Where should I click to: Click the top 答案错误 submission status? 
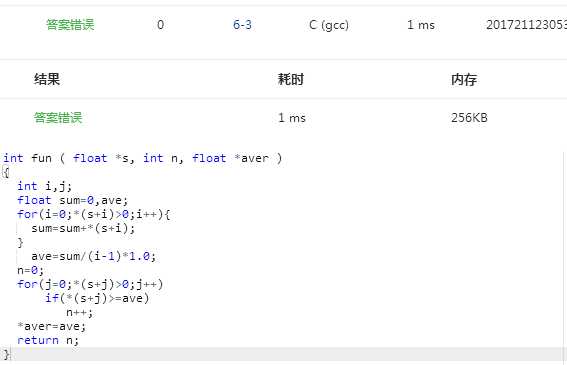pos(70,25)
